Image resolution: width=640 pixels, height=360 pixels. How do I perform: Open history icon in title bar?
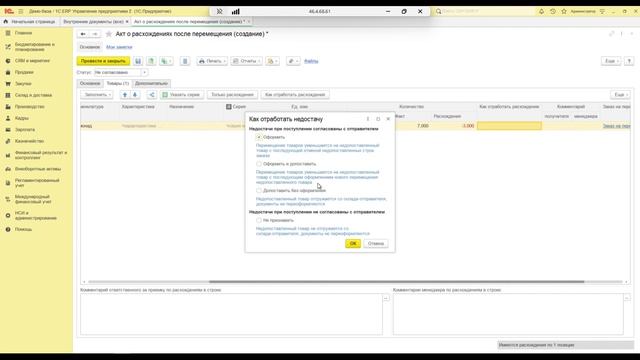(553, 11)
